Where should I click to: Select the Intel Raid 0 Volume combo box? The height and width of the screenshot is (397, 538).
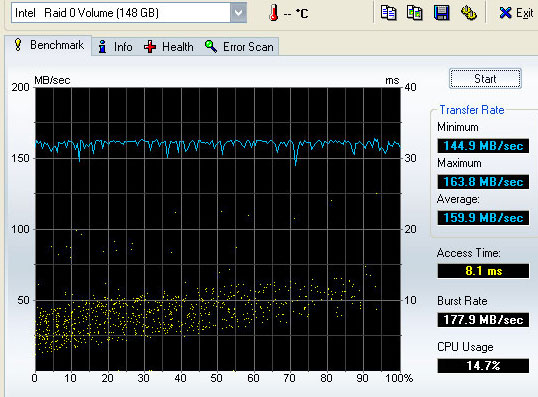click(129, 13)
